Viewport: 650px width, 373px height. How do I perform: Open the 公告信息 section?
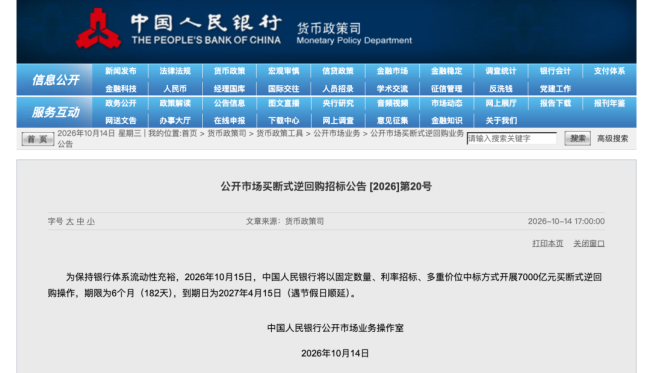229,103
